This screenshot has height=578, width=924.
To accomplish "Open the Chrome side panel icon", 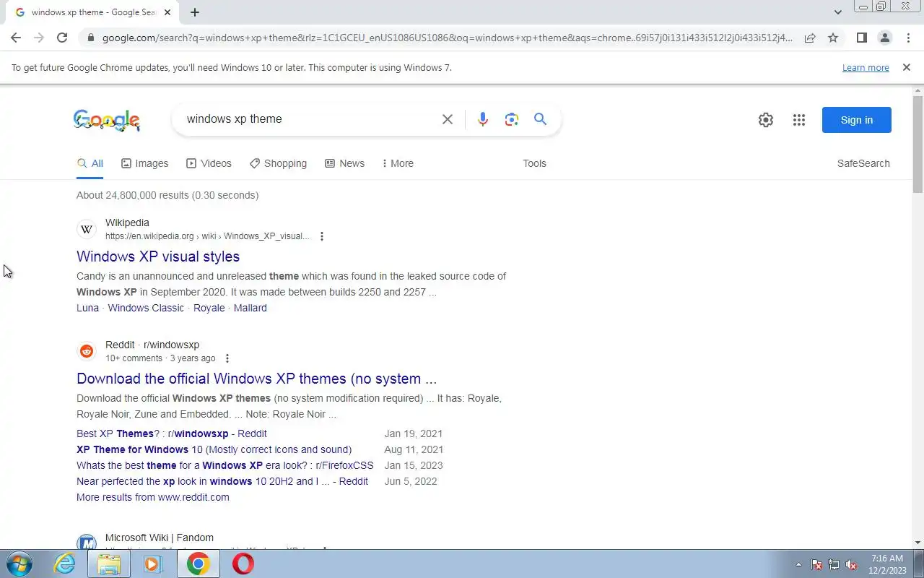I will coord(861,38).
